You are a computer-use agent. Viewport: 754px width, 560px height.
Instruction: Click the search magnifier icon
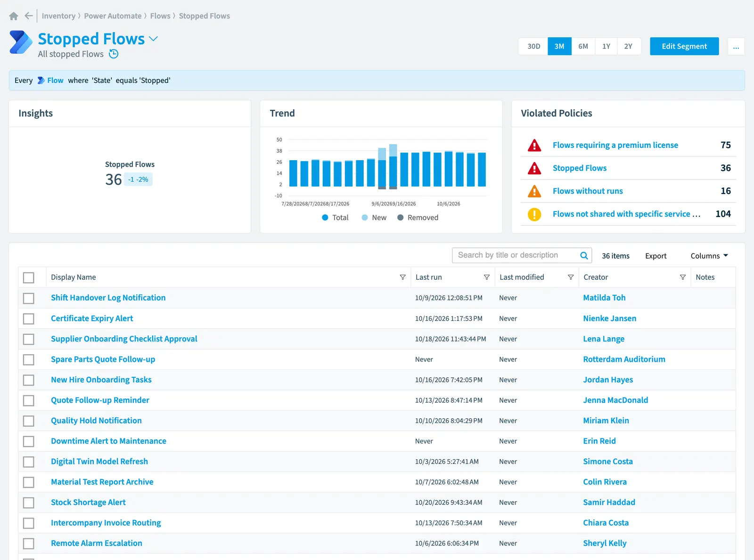click(x=584, y=255)
